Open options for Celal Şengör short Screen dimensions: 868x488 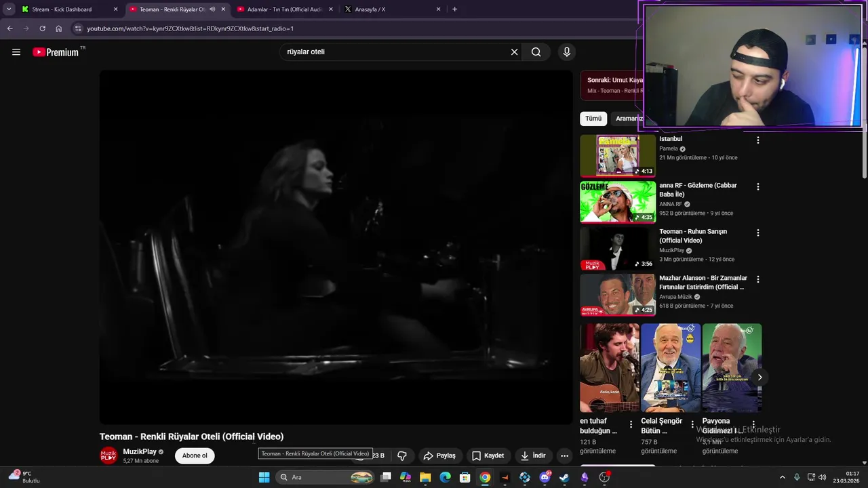pyautogui.click(x=692, y=425)
